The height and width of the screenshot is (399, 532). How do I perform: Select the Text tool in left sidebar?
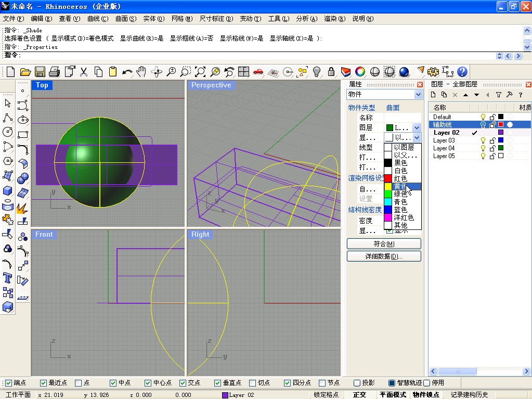tap(8, 277)
